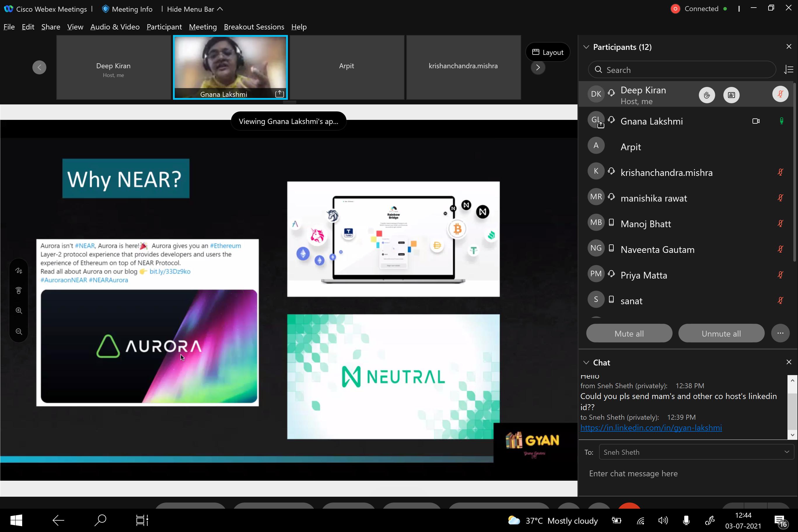
Task: Click the share icon on Gnana Lakshmi's video
Action: click(280, 94)
